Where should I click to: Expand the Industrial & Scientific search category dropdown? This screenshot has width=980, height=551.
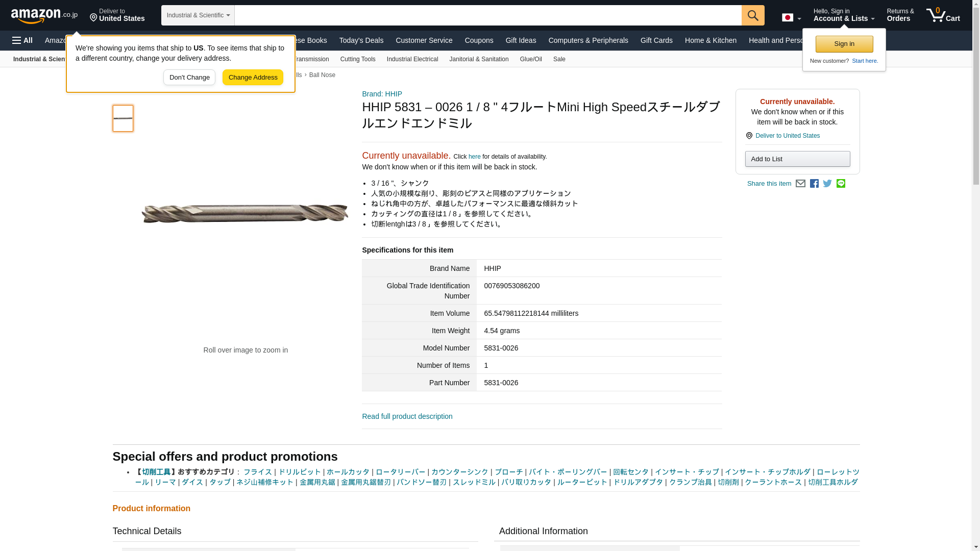198,15
